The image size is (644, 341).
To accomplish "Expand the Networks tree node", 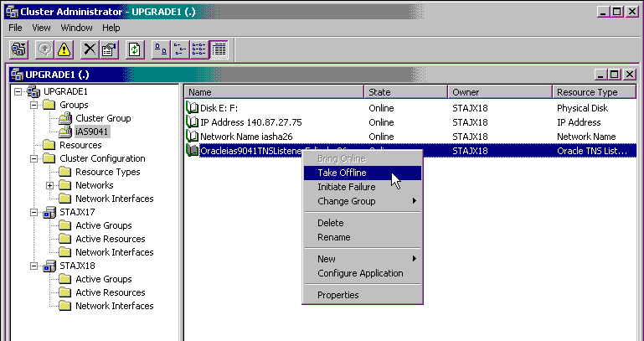I will 49,185.
